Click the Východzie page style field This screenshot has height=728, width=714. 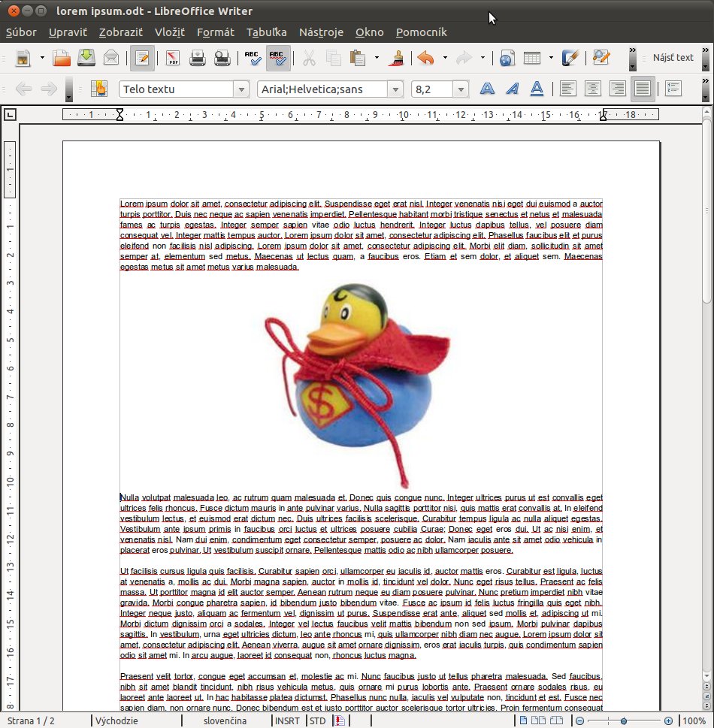click(x=117, y=720)
